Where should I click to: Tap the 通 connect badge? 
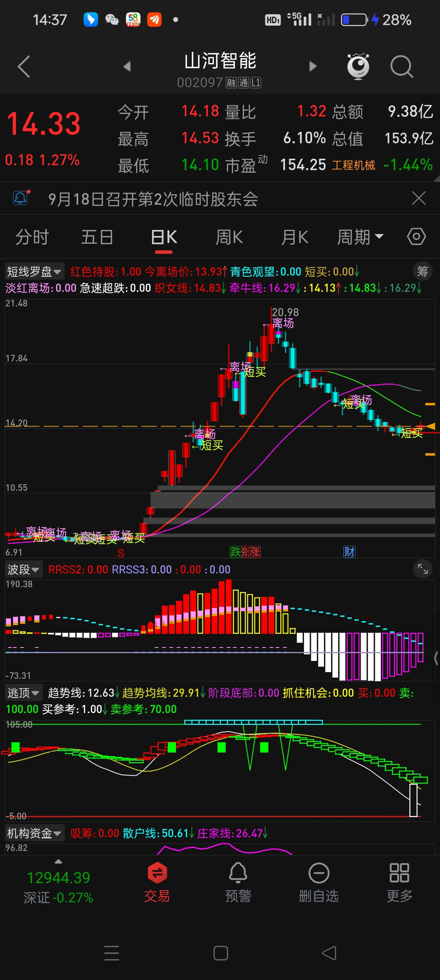(243, 83)
